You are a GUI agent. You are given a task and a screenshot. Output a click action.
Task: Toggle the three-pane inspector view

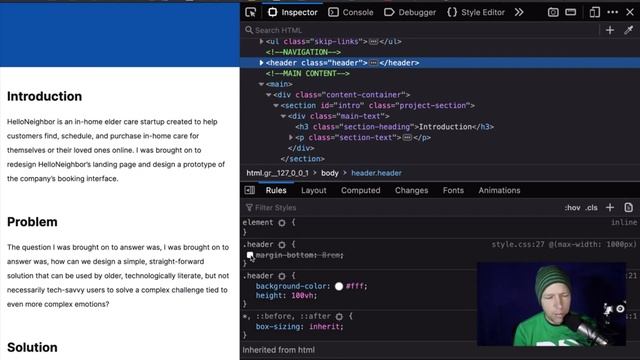point(250,190)
